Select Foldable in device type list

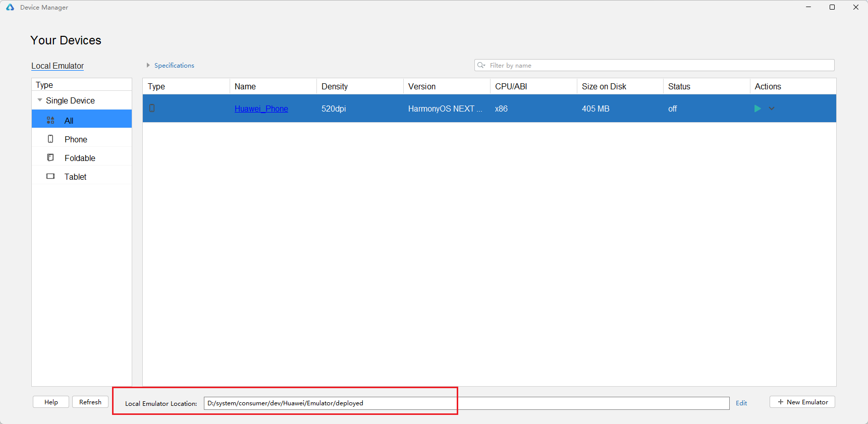click(x=82, y=157)
